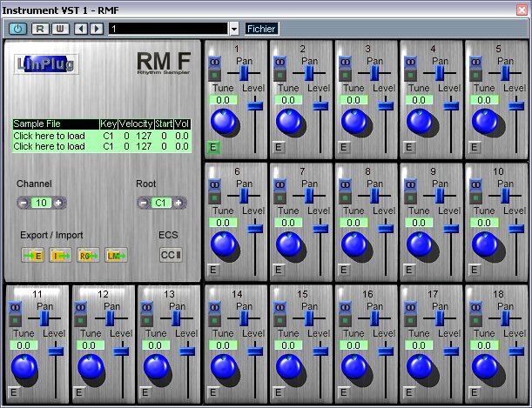Toggle the loop icon on pad 16

pos(345,308)
